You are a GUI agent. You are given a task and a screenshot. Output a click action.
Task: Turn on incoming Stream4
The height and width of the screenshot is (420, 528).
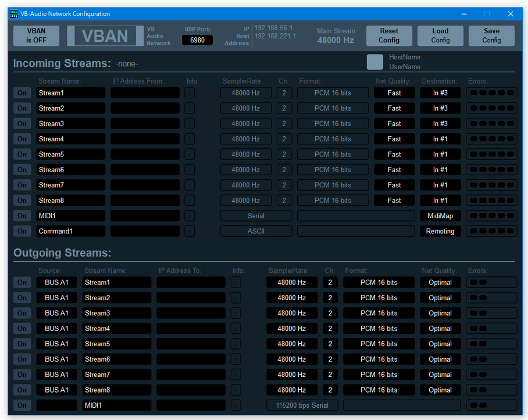22,139
